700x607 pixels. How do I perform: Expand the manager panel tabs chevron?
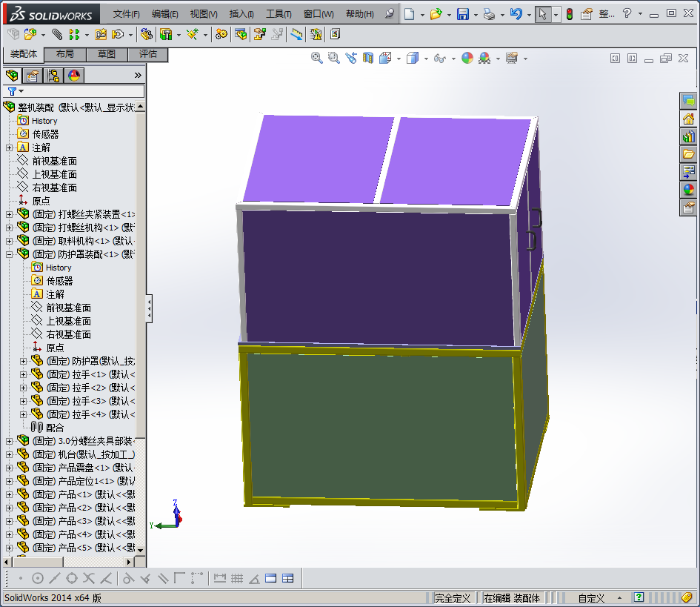pyautogui.click(x=138, y=76)
